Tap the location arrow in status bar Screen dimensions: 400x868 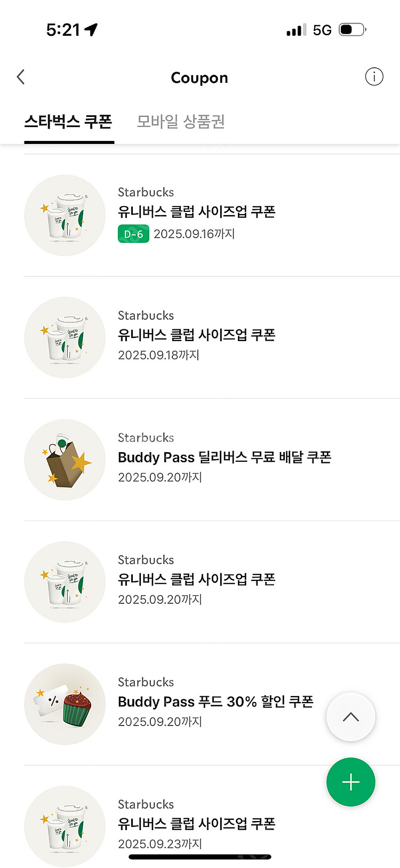pyautogui.click(x=91, y=30)
